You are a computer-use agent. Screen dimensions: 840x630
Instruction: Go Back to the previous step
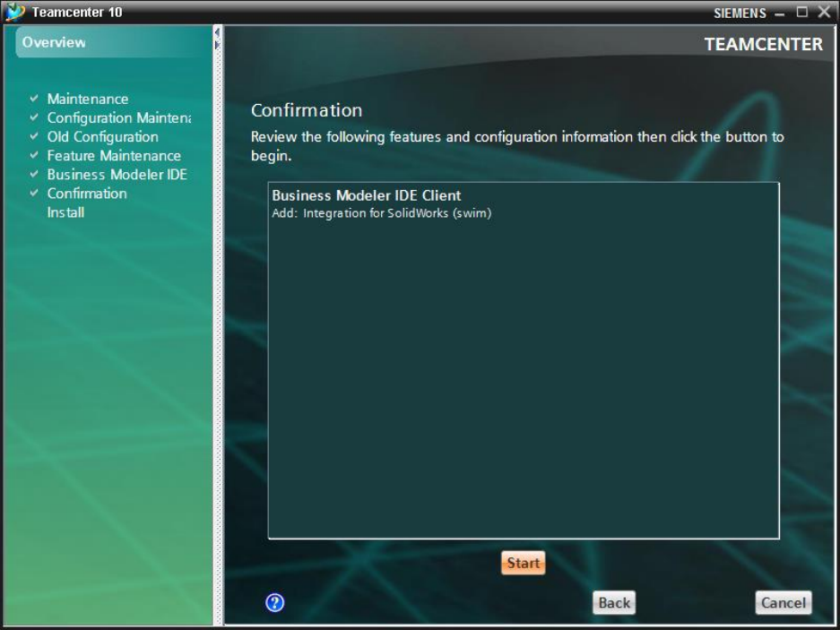[614, 603]
